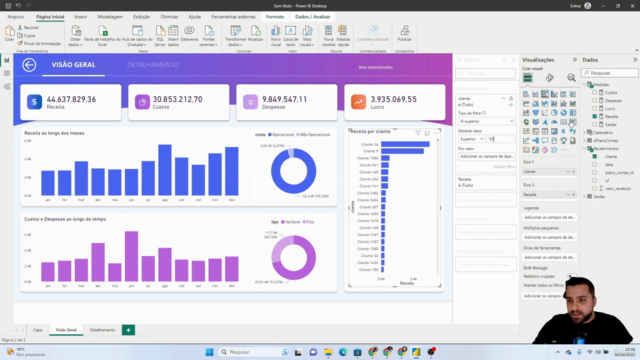Expand the Calendário table

point(584,133)
